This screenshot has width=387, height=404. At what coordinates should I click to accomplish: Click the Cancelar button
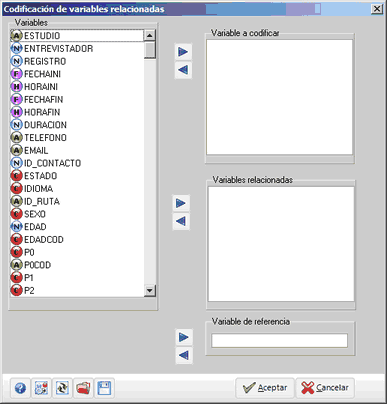point(325,388)
